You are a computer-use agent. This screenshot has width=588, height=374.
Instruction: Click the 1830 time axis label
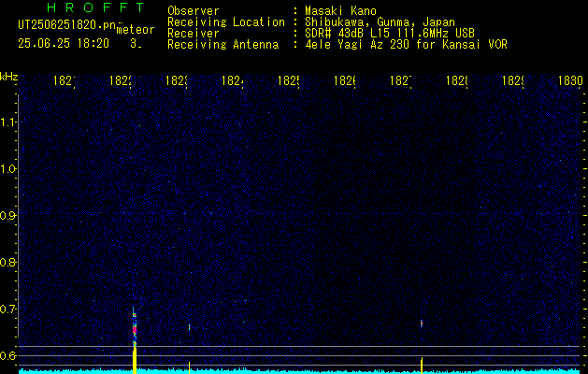[570, 80]
